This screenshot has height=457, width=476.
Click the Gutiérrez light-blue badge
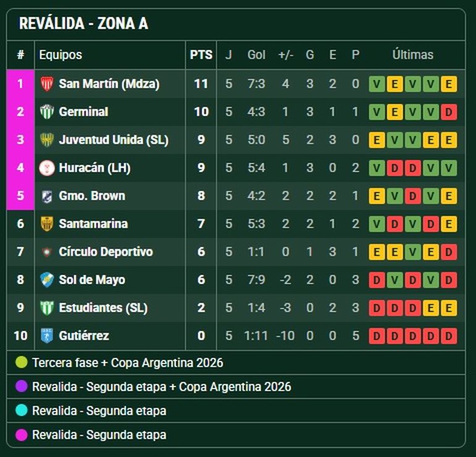pos(47,336)
